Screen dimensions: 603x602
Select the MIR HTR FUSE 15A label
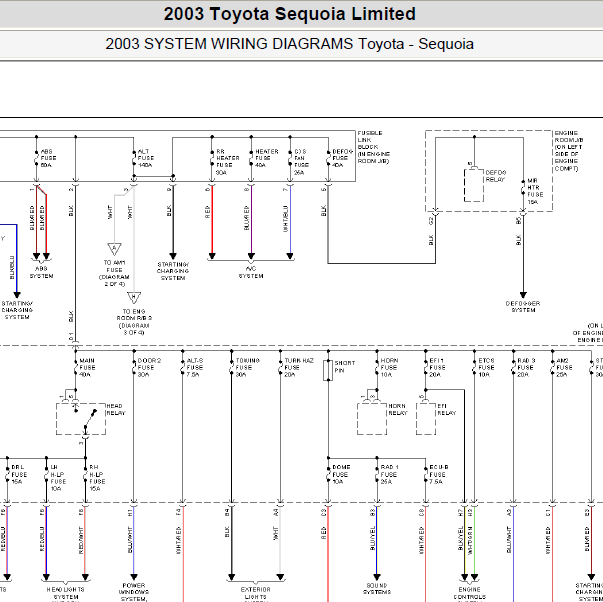(535, 191)
